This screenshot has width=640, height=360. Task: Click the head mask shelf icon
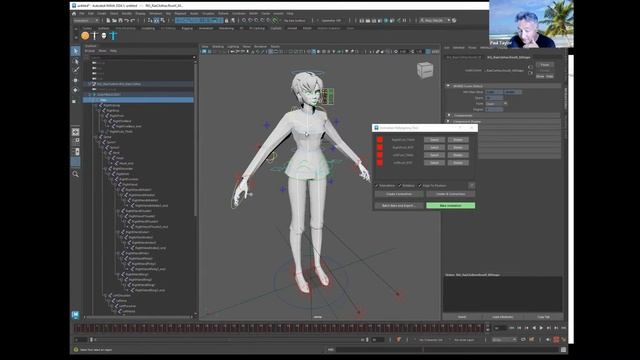(104, 36)
